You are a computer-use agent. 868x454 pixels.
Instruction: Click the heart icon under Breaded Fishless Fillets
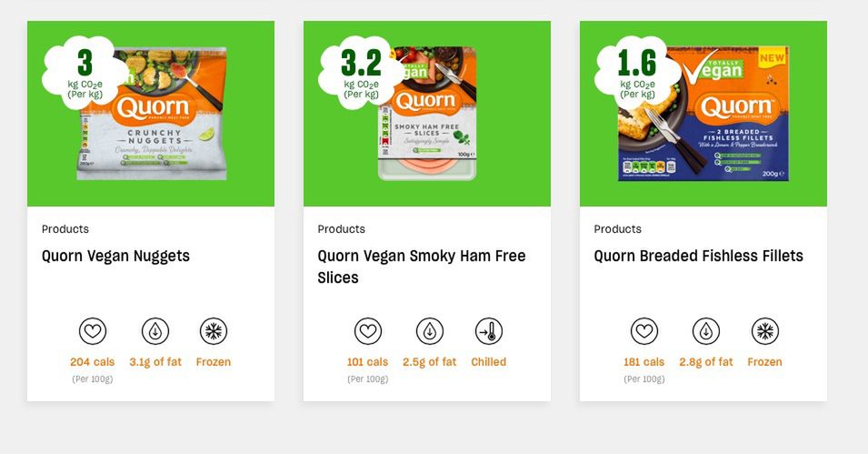[x=644, y=331]
